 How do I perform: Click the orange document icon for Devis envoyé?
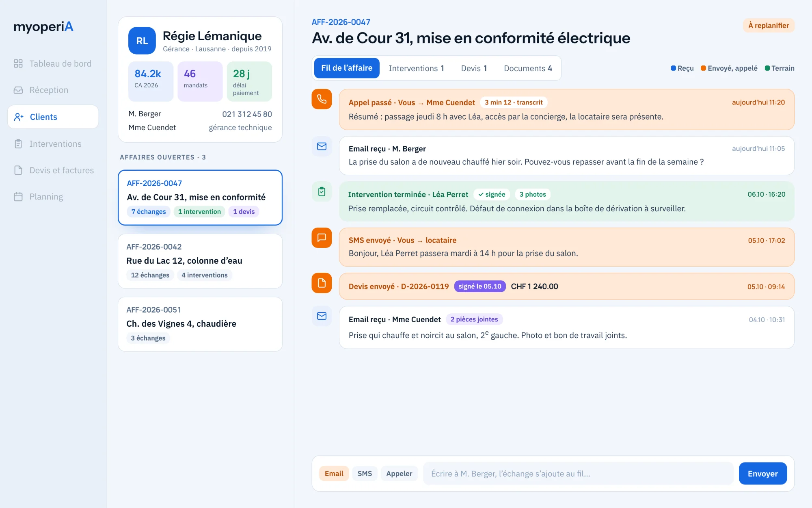pyautogui.click(x=322, y=283)
